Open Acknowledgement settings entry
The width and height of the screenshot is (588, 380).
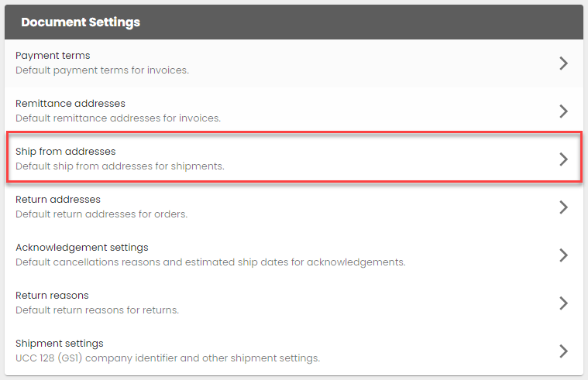82,248
